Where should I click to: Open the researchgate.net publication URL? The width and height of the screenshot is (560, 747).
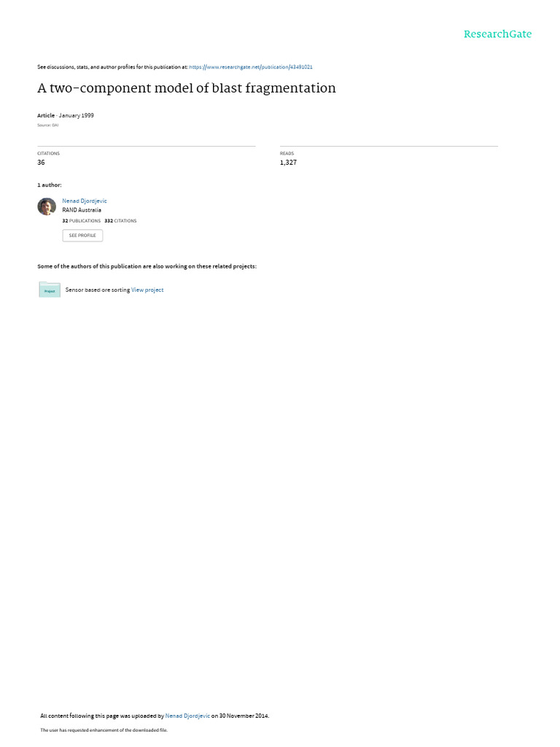(x=251, y=67)
